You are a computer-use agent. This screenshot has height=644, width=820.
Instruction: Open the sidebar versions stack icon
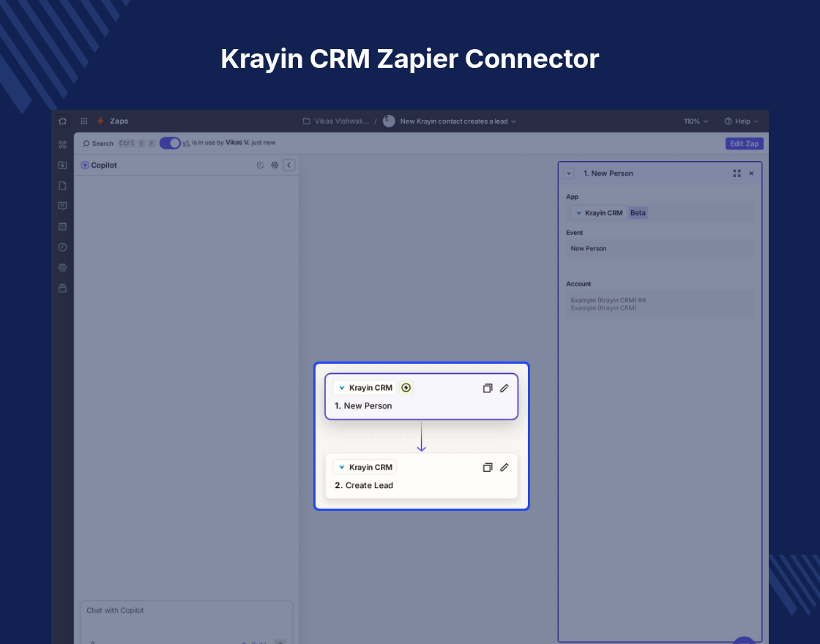point(62,288)
